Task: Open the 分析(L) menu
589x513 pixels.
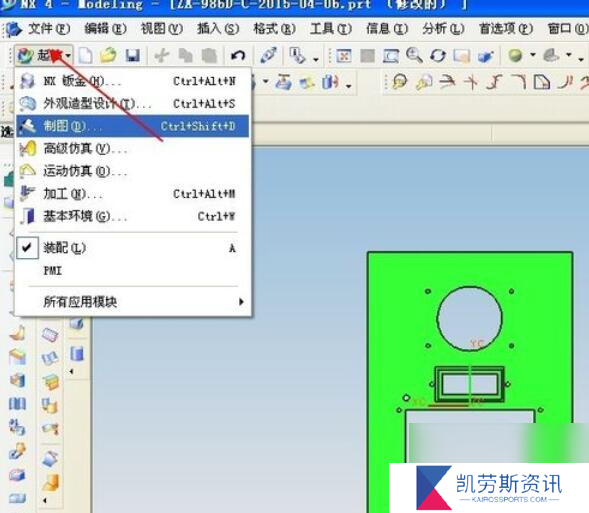Action: point(444,29)
